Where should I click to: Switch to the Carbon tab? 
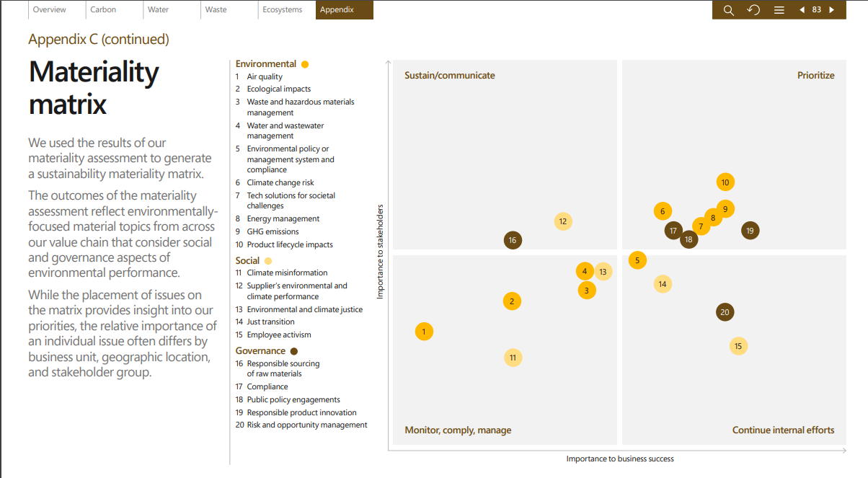tap(103, 10)
